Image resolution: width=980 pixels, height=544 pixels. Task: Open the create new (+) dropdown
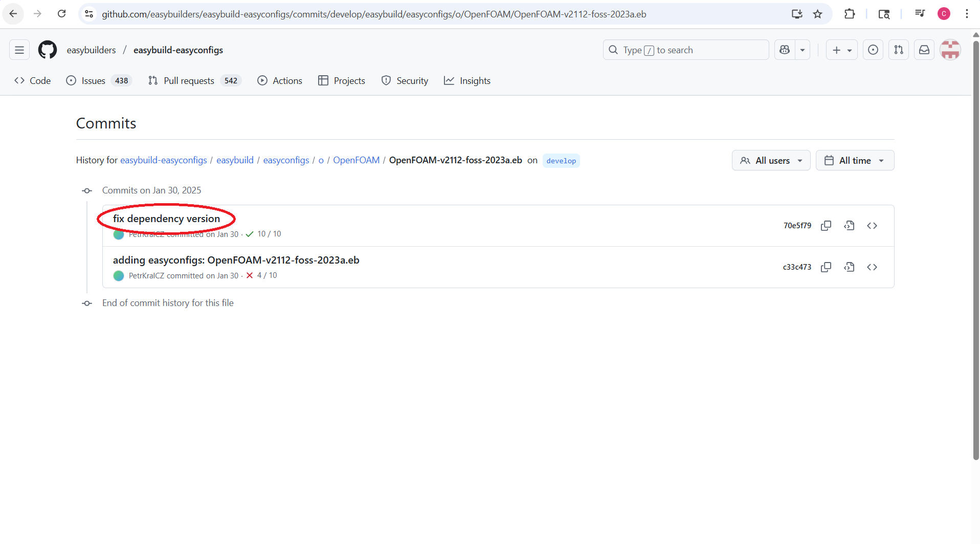(x=841, y=50)
